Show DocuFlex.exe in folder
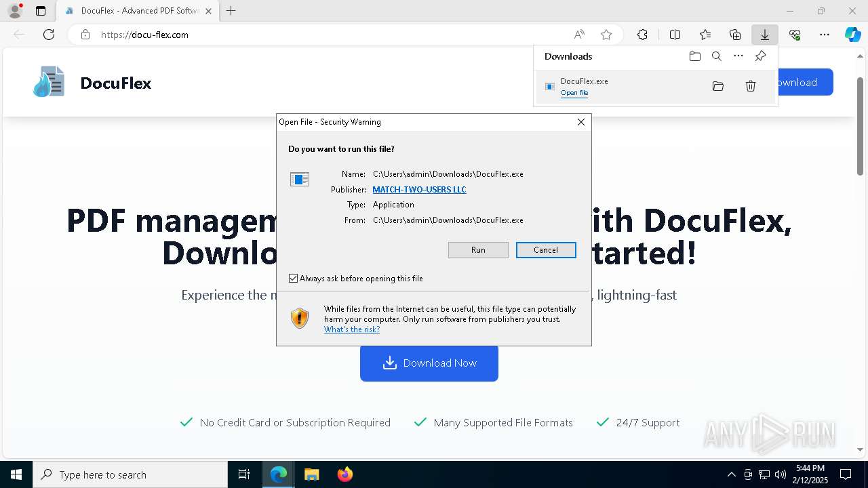 (x=718, y=86)
